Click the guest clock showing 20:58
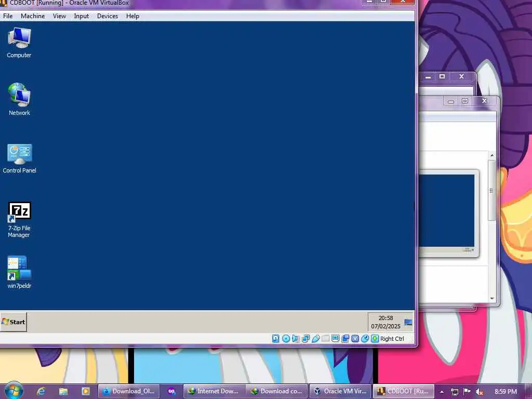Screen dimensions: 532x399 tap(385, 322)
